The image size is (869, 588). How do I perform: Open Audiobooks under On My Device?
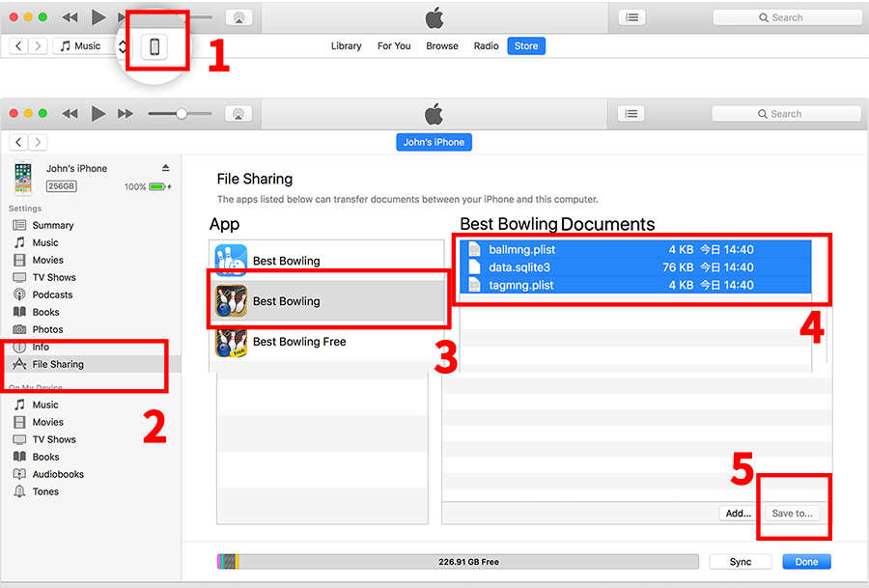(58, 474)
